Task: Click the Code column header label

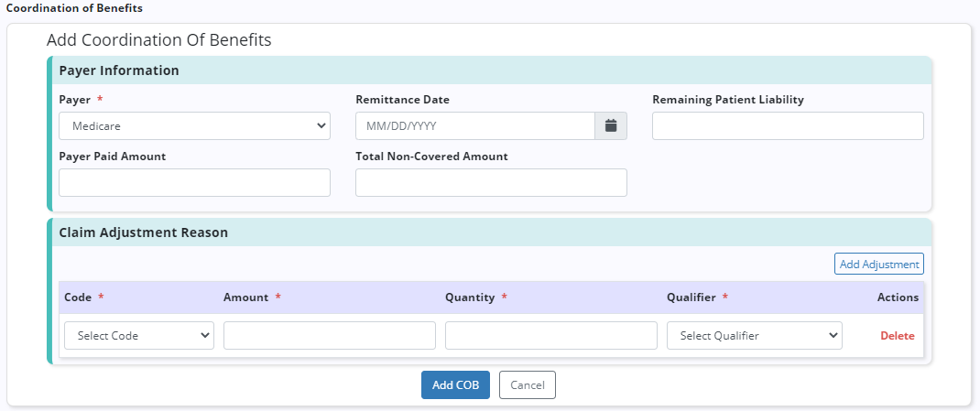Action: click(78, 297)
